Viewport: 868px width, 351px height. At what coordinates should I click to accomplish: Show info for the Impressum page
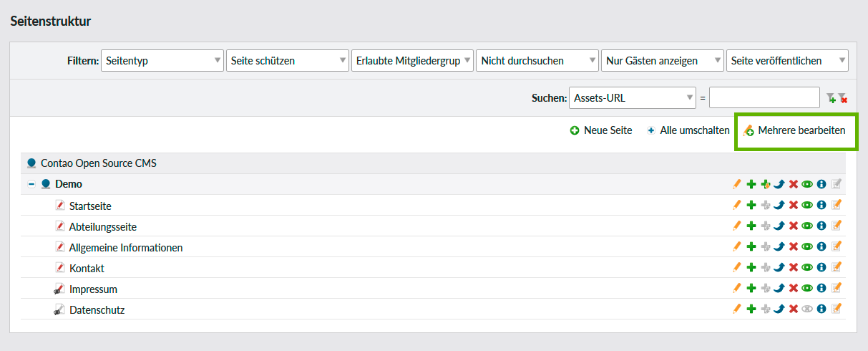[x=821, y=288]
